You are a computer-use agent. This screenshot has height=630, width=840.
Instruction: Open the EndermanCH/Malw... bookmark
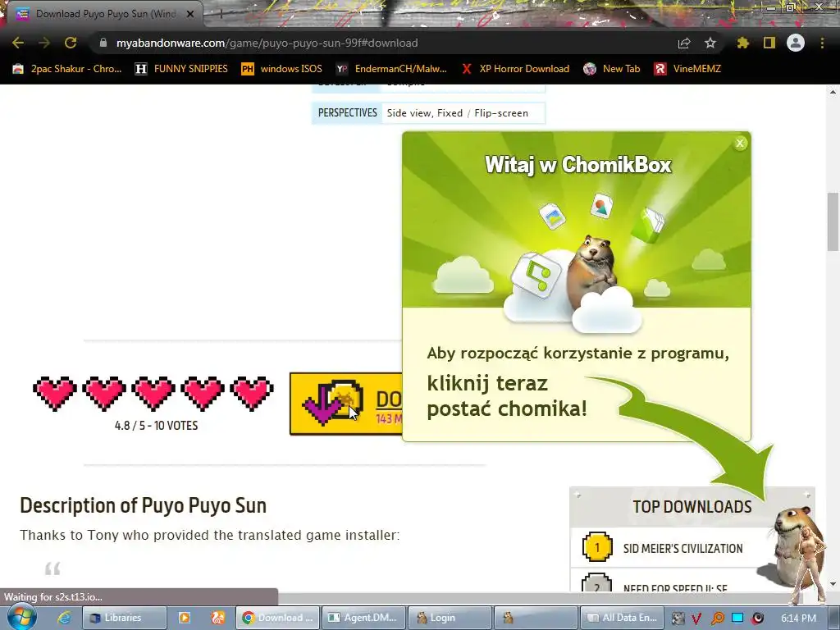click(391, 69)
